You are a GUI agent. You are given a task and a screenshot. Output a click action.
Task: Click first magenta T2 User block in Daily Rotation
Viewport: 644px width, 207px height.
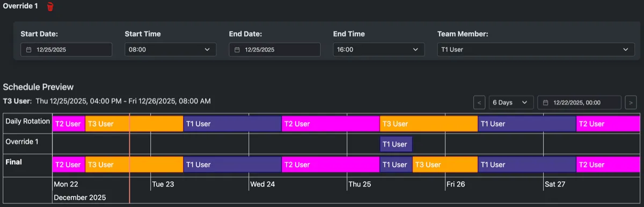pyautogui.click(x=69, y=124)
